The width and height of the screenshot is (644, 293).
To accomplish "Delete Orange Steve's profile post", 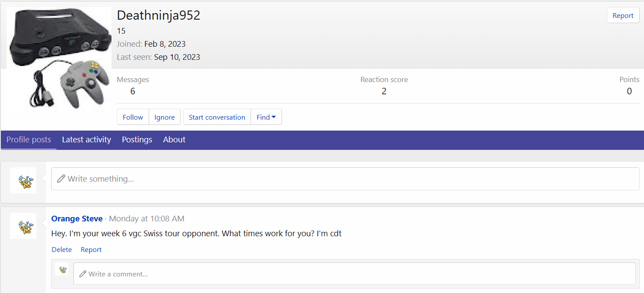I will pyautogui.click(x=62, y=250).
